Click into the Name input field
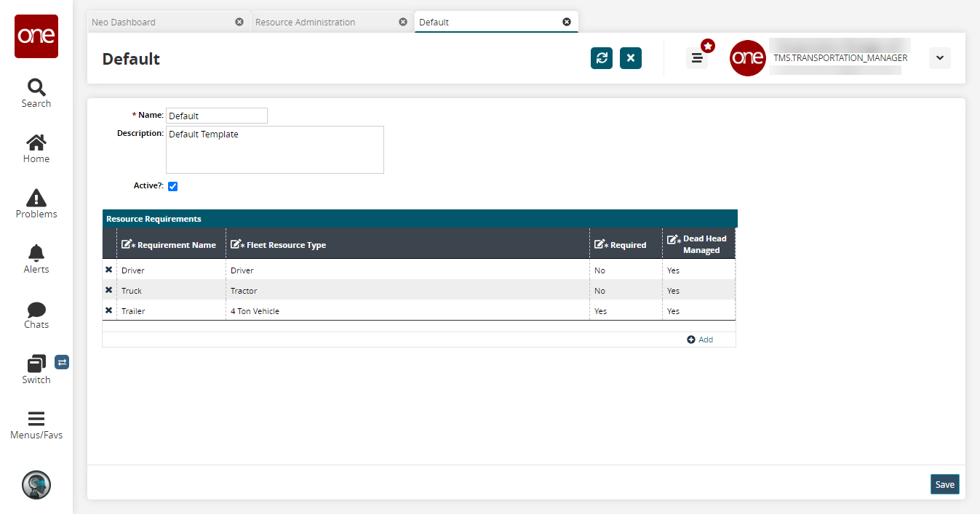Image resolution: width=980 pixels, height=514 pixels. point(217,116)
